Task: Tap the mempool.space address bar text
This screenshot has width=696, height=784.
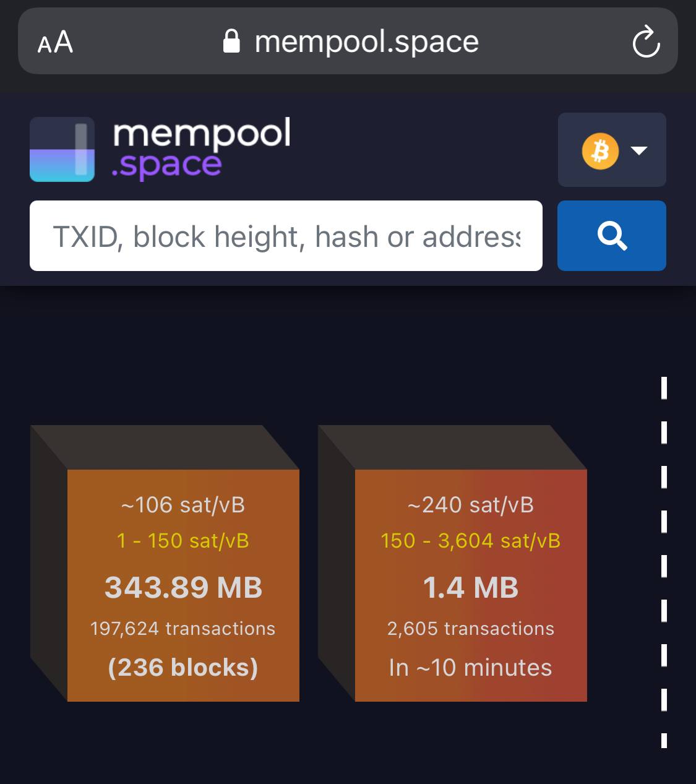Action: pos(366,41)
